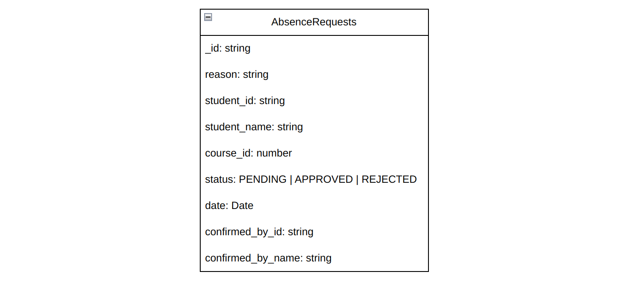Click the confirmed_by_id attribute name
The width and height of the screenshot is (644, 282).
coord(244,232)
